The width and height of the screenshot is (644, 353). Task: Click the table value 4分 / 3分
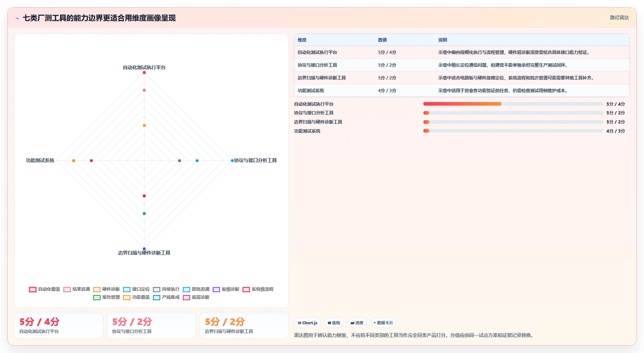click(x=387, y=91)
